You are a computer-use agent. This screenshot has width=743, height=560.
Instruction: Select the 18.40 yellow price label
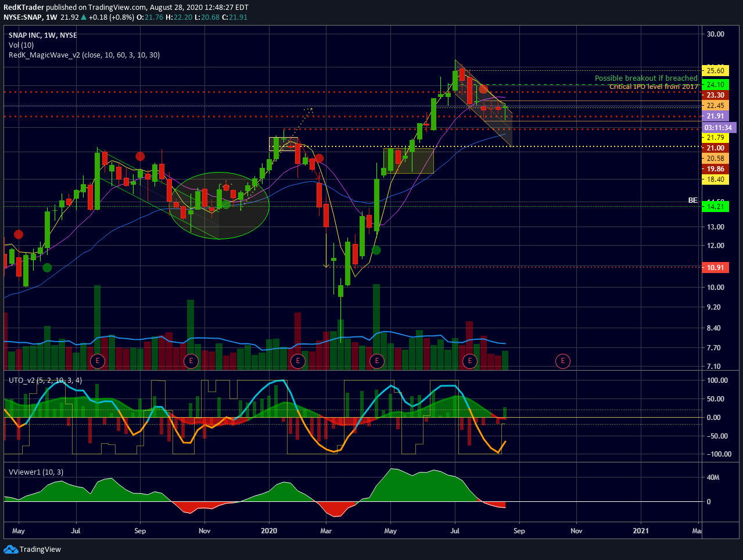tap(715, 180)
